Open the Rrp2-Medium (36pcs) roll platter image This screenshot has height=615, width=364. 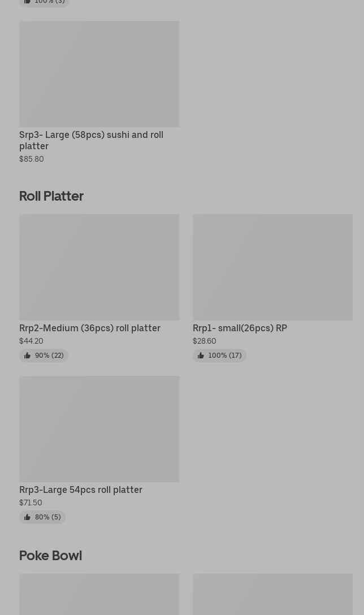(x=99, y=267)
